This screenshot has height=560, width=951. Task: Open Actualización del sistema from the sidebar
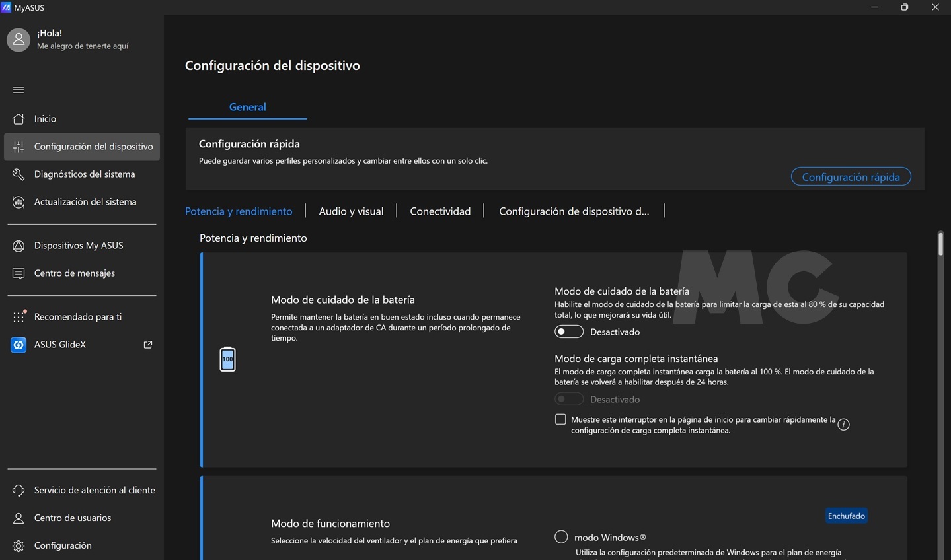point(82,202)
